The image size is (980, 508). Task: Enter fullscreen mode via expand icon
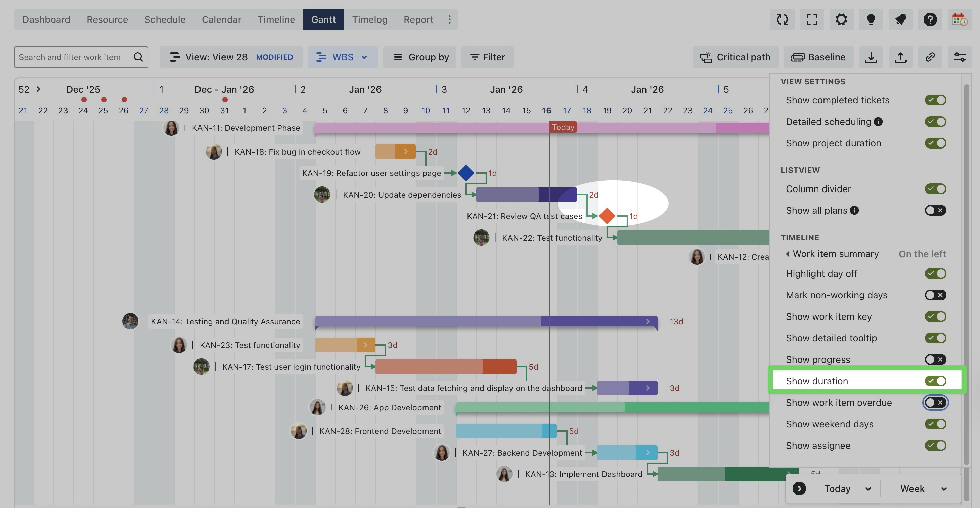(812, 19)
